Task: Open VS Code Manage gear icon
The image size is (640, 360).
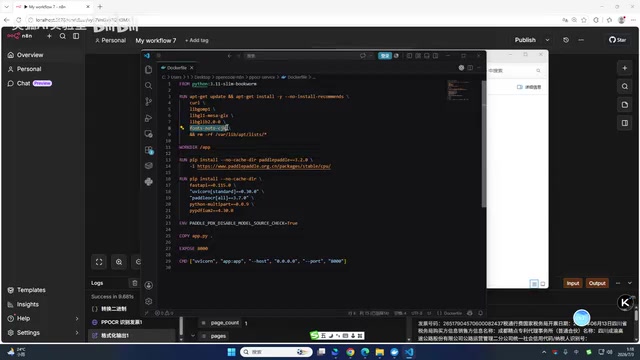Action: click(149, 301)
